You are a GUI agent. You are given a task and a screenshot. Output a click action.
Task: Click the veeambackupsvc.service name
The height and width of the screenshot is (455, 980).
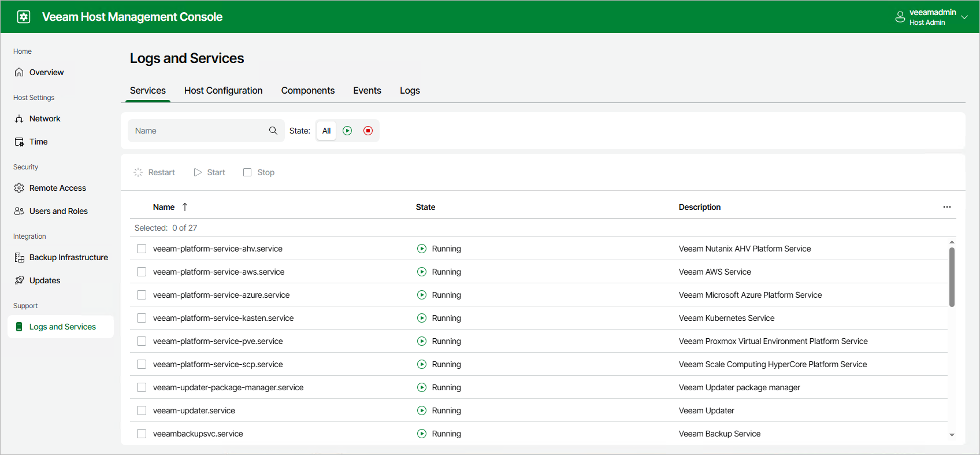[x=198, y=434]
